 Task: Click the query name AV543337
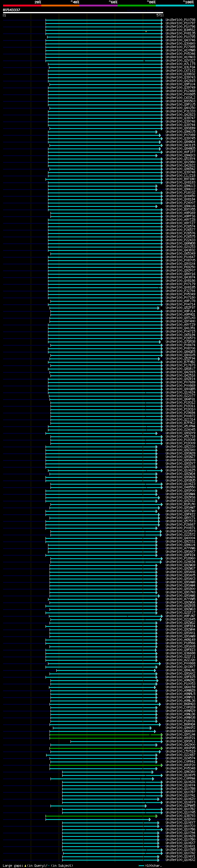pyautogui.click(x=11, y=10)
